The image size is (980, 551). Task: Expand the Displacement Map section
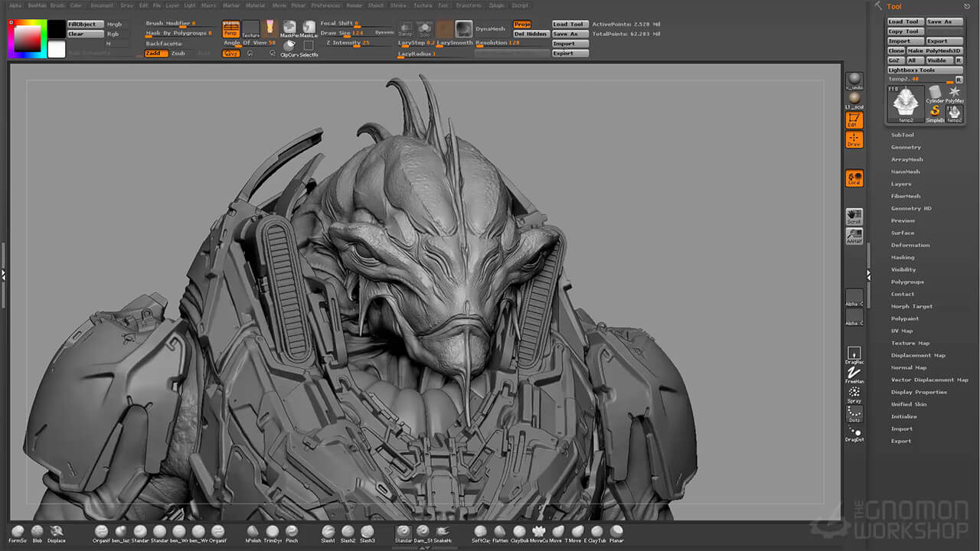tap(918, 355)
